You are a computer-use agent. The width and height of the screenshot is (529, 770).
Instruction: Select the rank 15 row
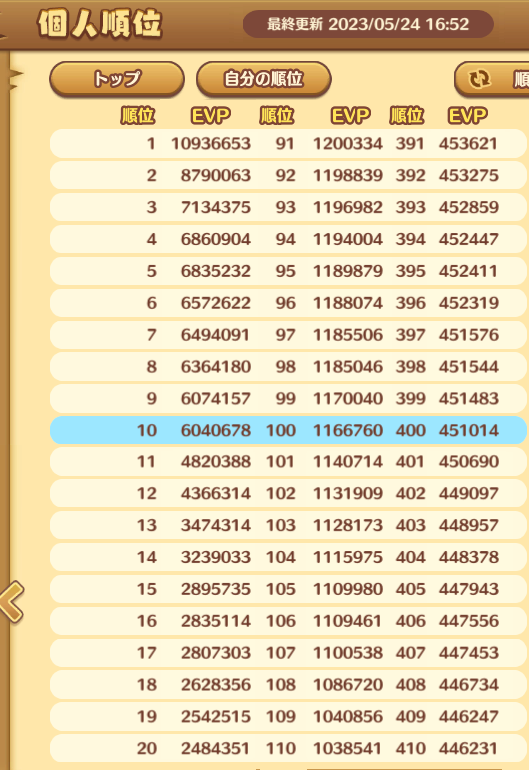tap(288, 589)
